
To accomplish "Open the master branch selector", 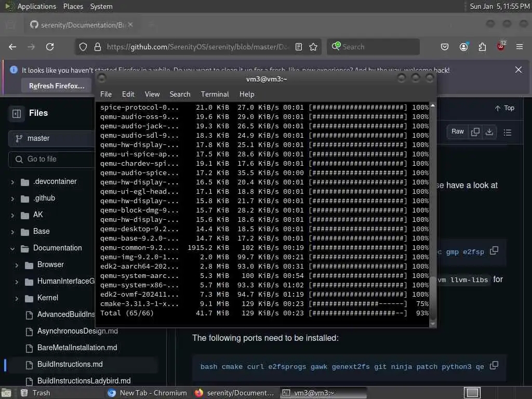I will (51, 138).
